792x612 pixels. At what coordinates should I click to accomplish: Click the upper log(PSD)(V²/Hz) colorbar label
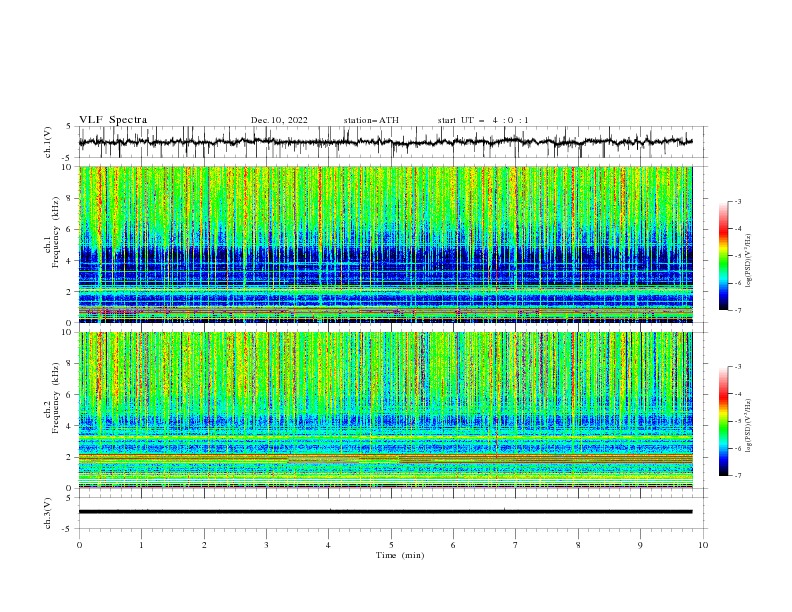[x=748, y=261]
